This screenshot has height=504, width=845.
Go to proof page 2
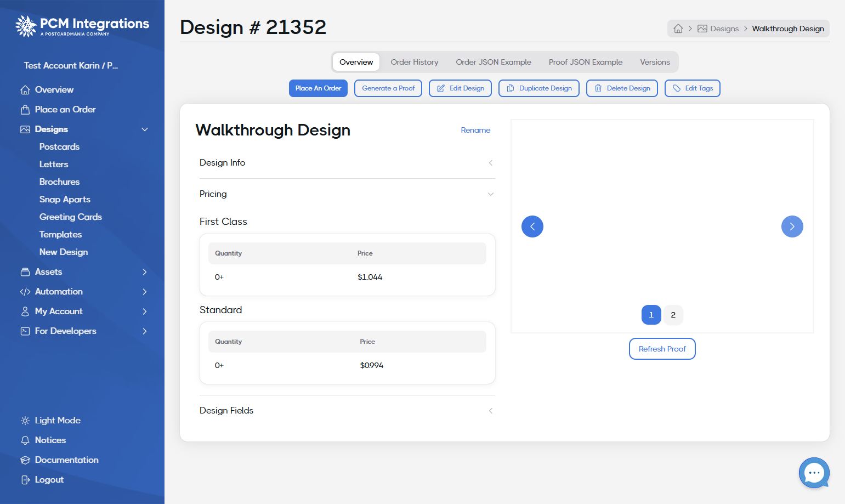(x=673, y=315)
